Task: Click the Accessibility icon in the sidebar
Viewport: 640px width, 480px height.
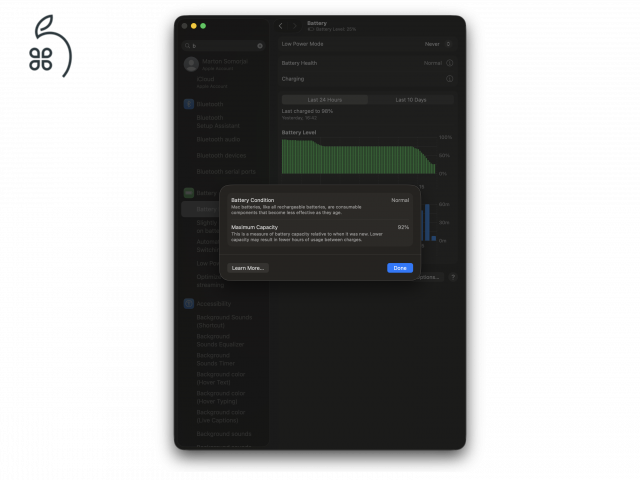Action: coord(189,304)
